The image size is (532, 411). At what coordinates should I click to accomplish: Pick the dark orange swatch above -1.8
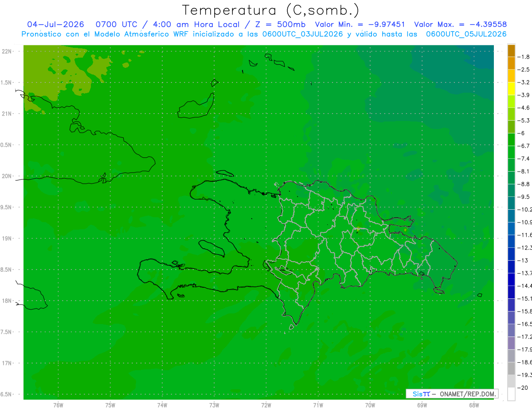point(511,51)
